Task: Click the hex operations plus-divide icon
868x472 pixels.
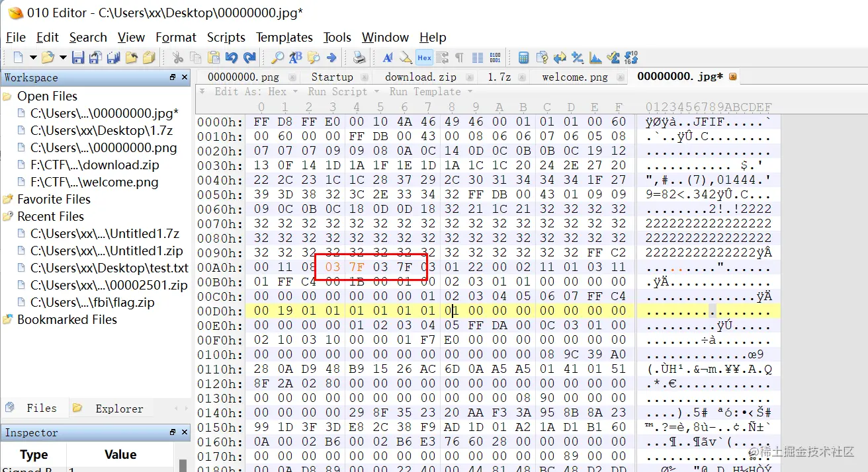Action: point(578,58)
